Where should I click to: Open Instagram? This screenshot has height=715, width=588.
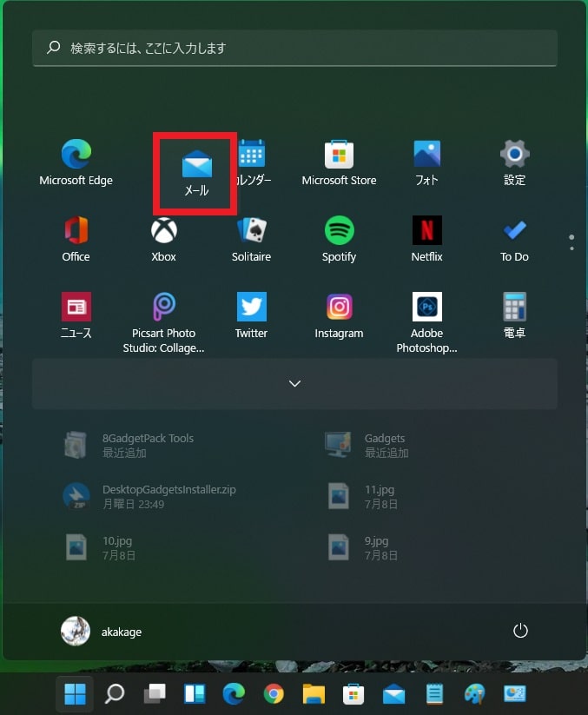pyautogui.click(x=339, y=315)
